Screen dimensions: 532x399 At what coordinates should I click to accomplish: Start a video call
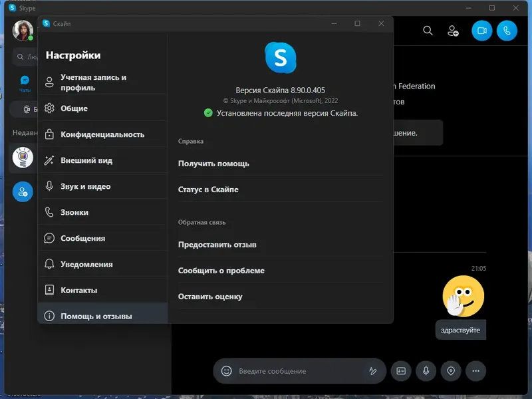pos(481,31)
